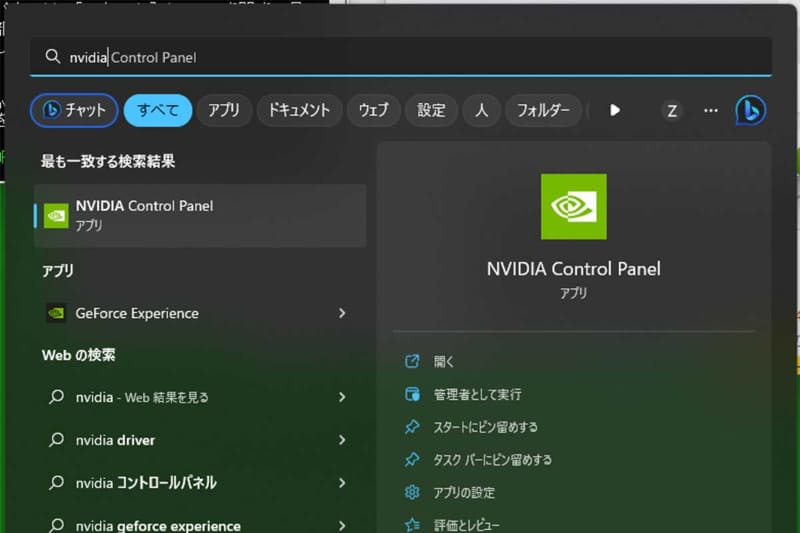This screenshot has width=800, height=533.
Task: Switch to the フォルダー filter tab
Action: pyautogui.click(x=543, y=110)
